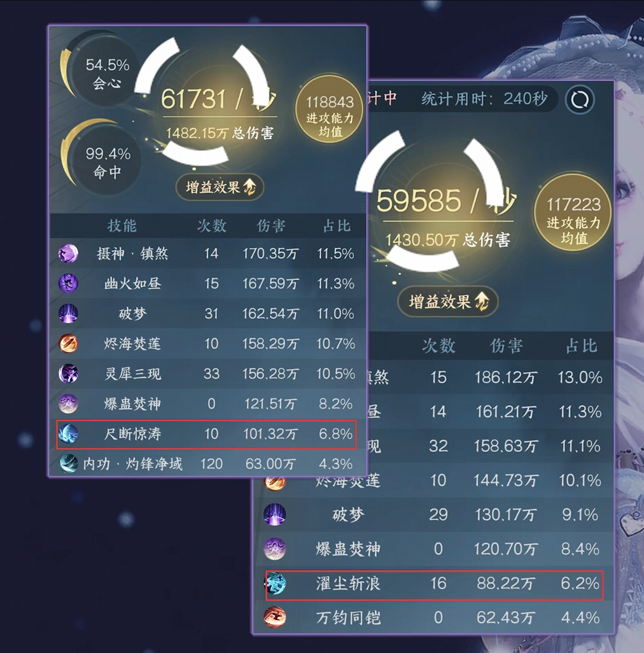Click the 技能 column header
Image resolution: width=644 pixels, height=653 pixels.
pos(122,226)
